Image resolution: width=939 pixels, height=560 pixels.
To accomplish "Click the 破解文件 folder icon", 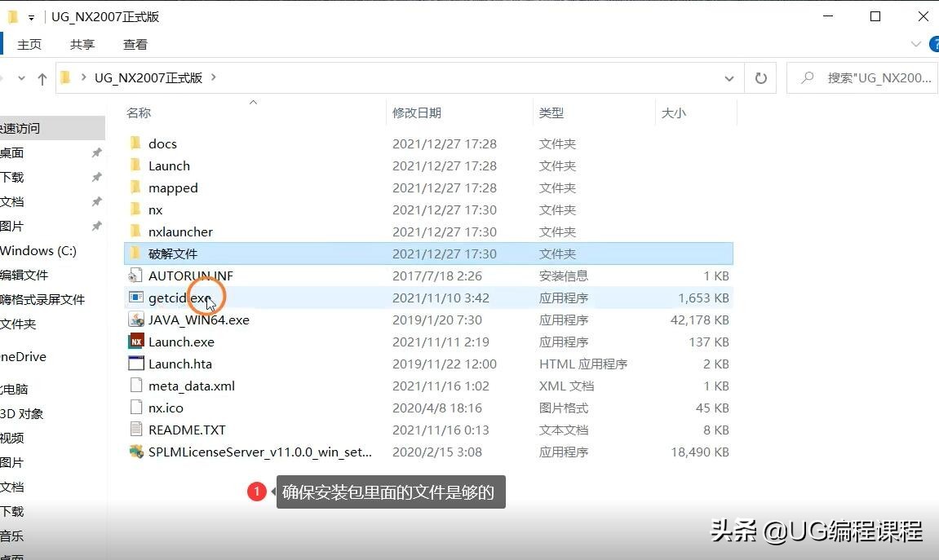I will pos(136,254).
